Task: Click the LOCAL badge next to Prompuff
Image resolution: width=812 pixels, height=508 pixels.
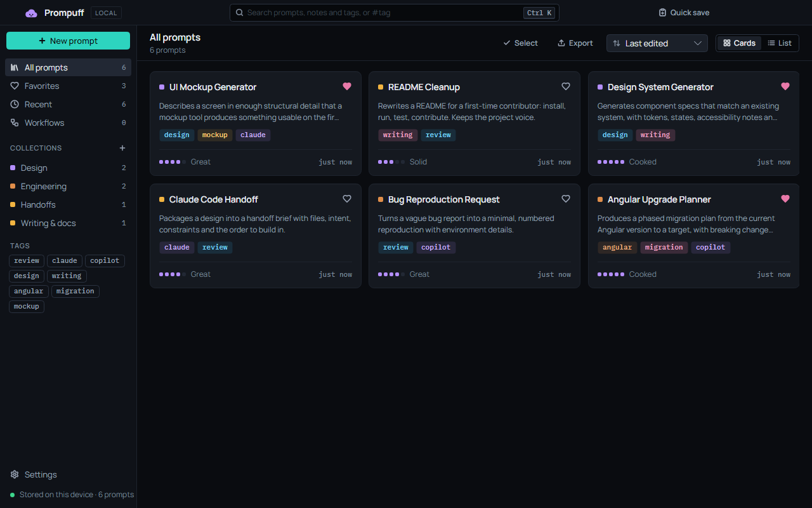Action: (106, 13)
